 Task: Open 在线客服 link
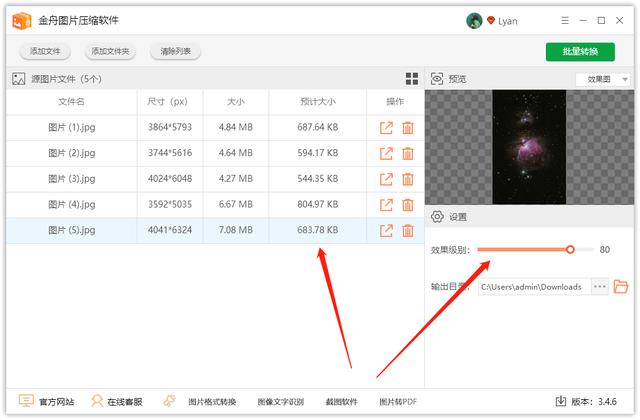pos(125,402)
